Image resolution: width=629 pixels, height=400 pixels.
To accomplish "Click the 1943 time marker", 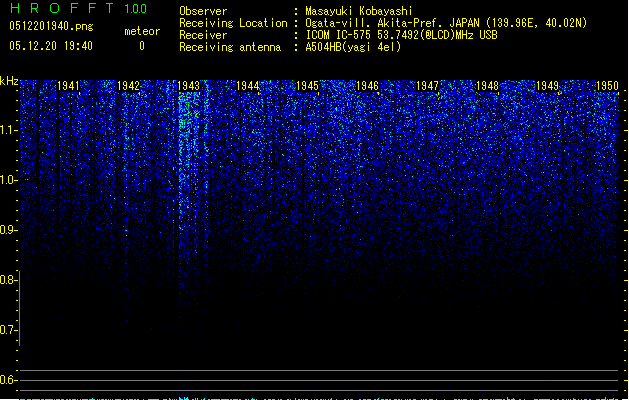I will click(188, 86).
